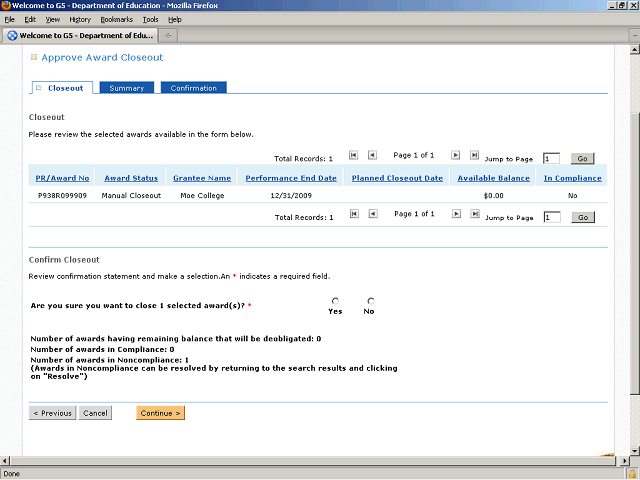Go to next page in top pager
640x480 pixels.
coord(456,155)
